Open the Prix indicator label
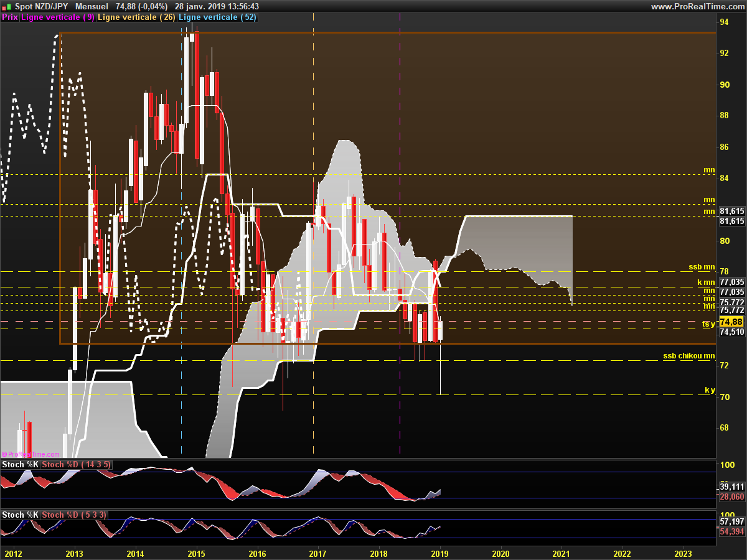747x560 pixels. coord(10,17)
